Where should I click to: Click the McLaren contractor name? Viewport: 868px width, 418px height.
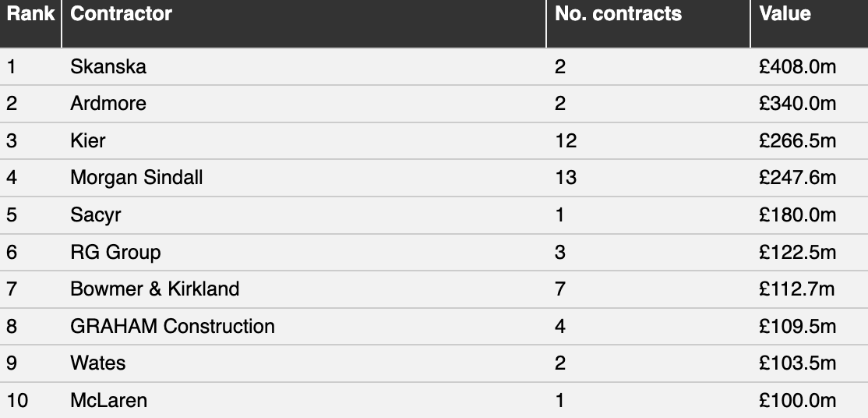coord(108,400)
